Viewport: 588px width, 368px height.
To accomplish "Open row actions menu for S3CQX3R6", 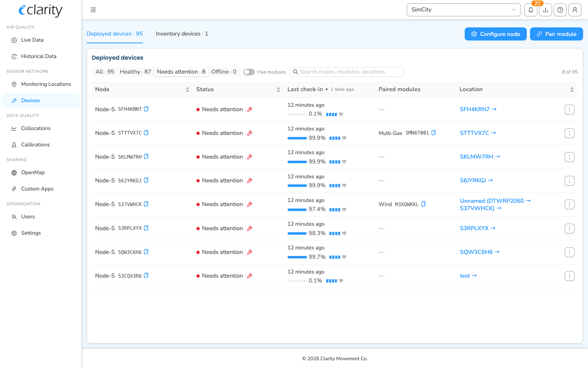I will pyautogui.click(x=569, y=276).
